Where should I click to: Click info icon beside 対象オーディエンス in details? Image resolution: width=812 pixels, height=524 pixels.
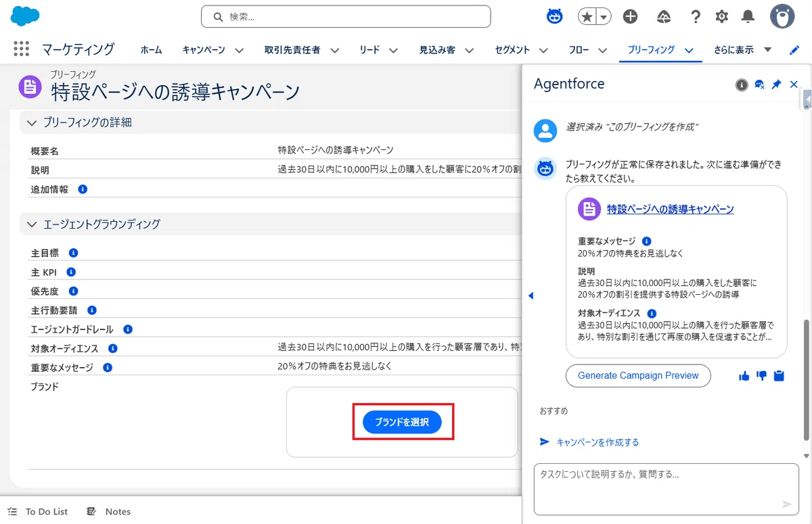pyautogui.click(x=112, y=348)
